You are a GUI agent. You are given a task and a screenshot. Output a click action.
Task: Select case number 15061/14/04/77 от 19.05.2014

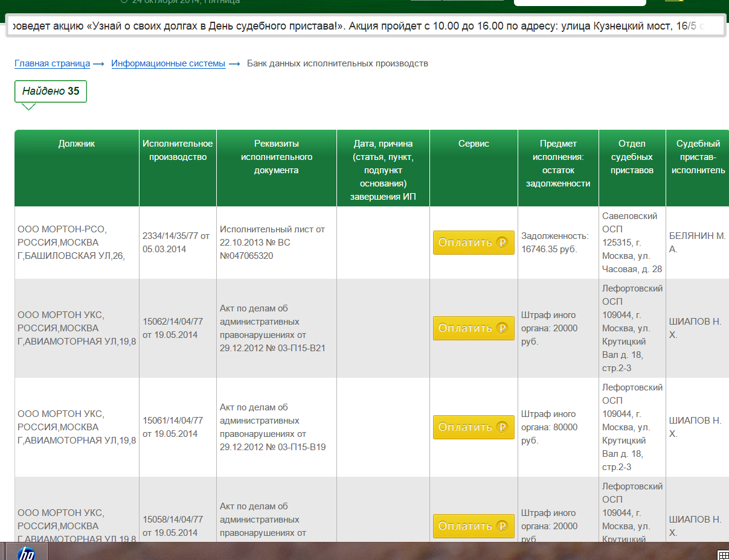click(178, 427)
